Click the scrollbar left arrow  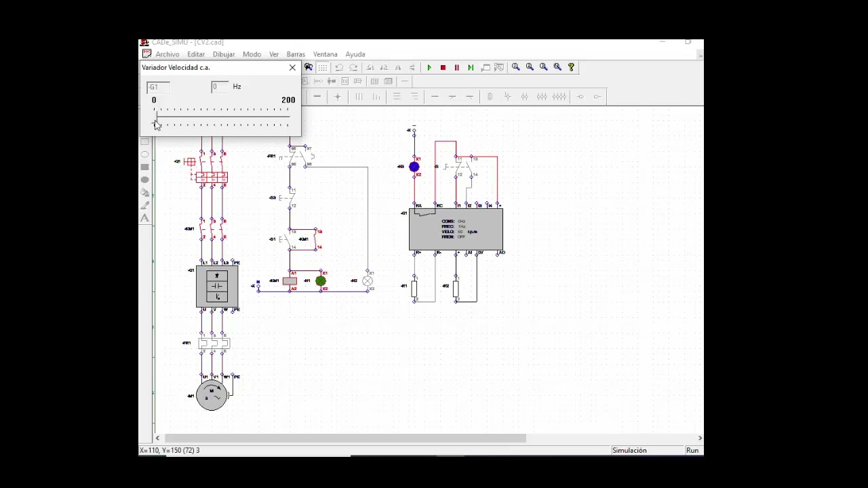click(x=157, y=439)
